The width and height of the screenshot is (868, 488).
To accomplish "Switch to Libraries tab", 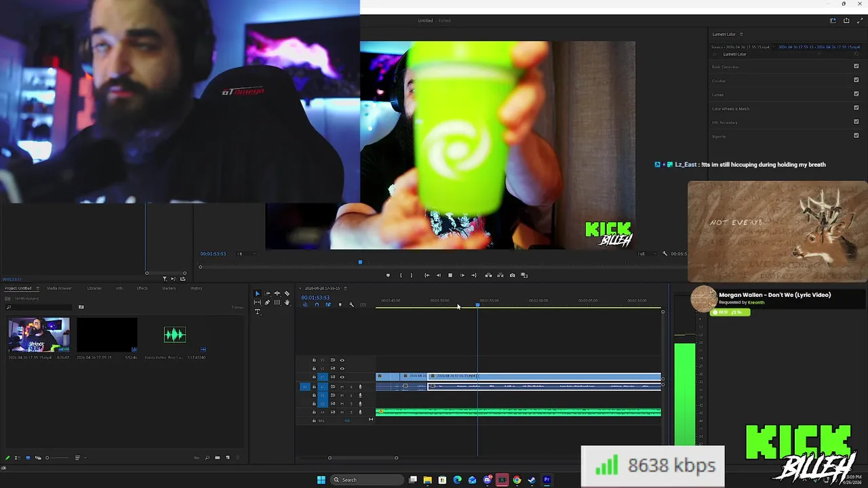I will point(94,288).
